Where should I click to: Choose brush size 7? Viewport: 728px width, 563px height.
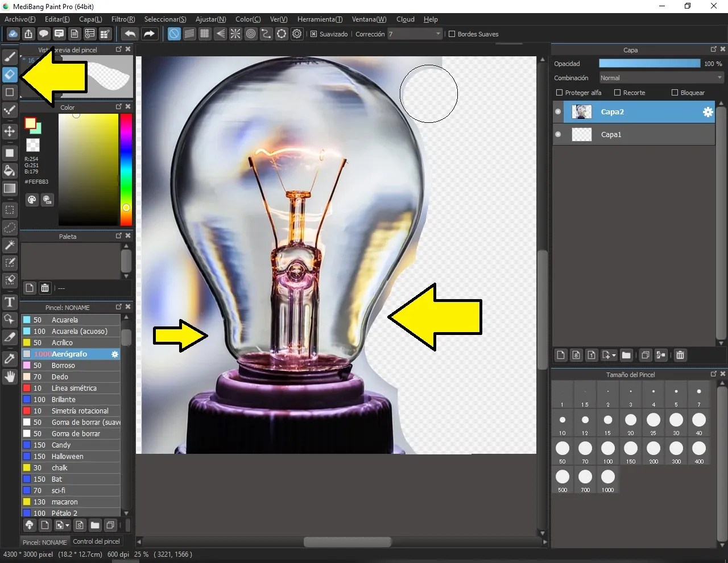click(699, 394)
